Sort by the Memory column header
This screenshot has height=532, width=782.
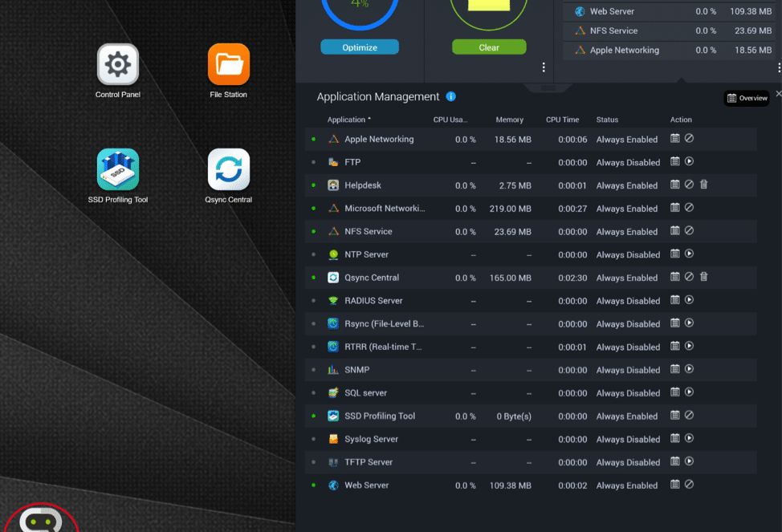(509, 120)
